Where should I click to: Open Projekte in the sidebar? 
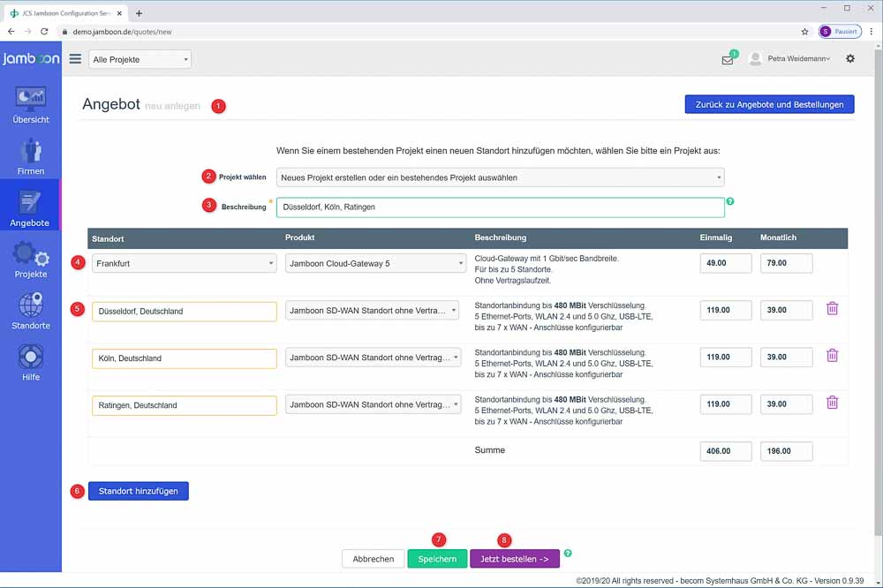[30, 260]
